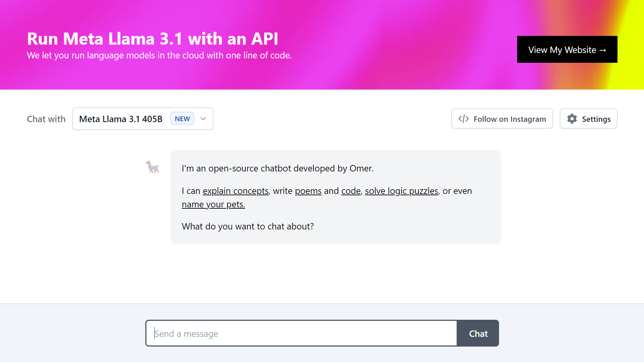The height and width of the screenshot is (362, 644).
Task: Select the 'explain concepts' suggestion link
Action: click(236, 191)
